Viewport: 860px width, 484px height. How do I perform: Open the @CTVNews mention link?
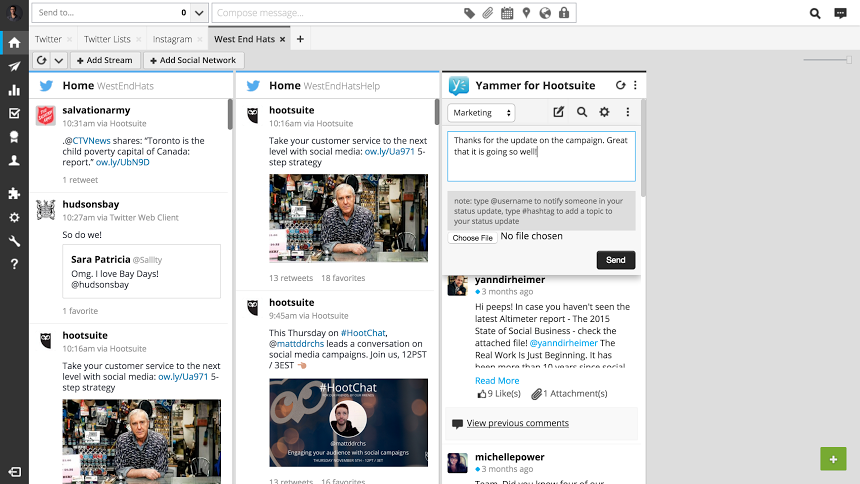pos(88,141)
